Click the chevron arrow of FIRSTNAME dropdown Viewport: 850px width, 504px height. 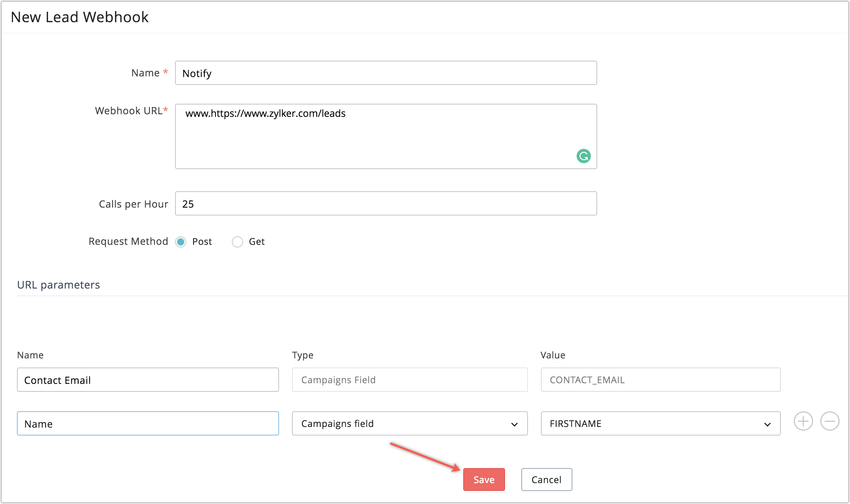click(x=767, y=424)
